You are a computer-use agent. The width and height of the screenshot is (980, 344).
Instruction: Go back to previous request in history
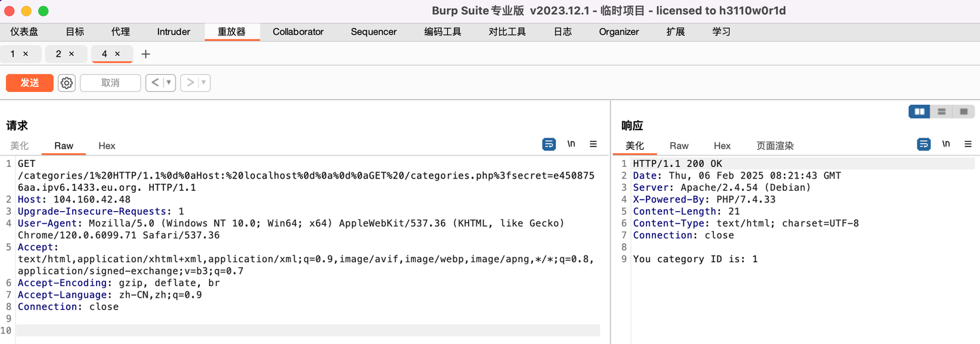coord(154,82)
